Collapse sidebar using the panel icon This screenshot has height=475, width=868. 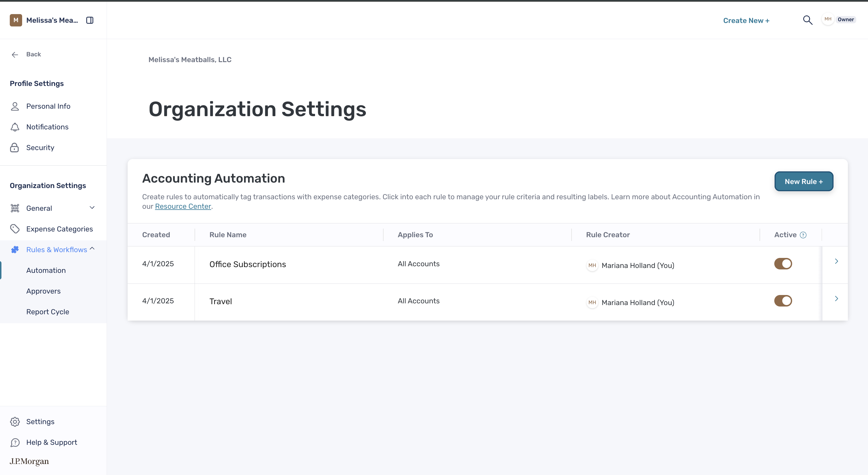[x=90, y=20]
